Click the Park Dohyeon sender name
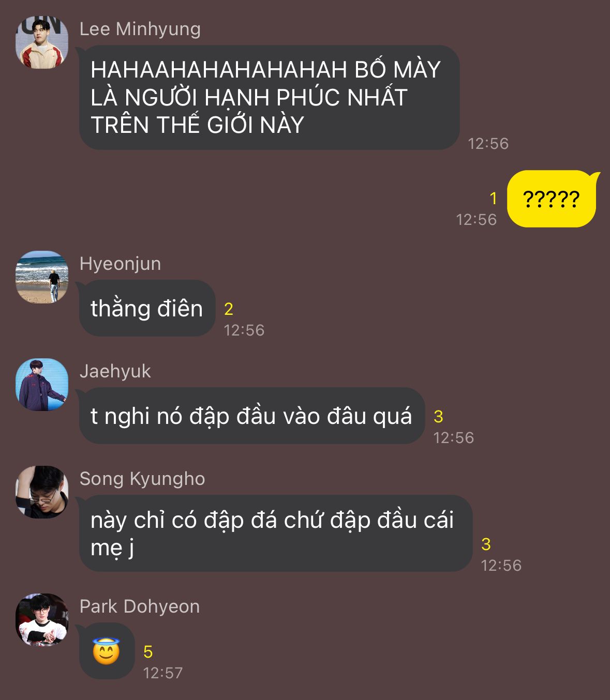The width and height of the screenshot is (610, 700). point(140,606)
